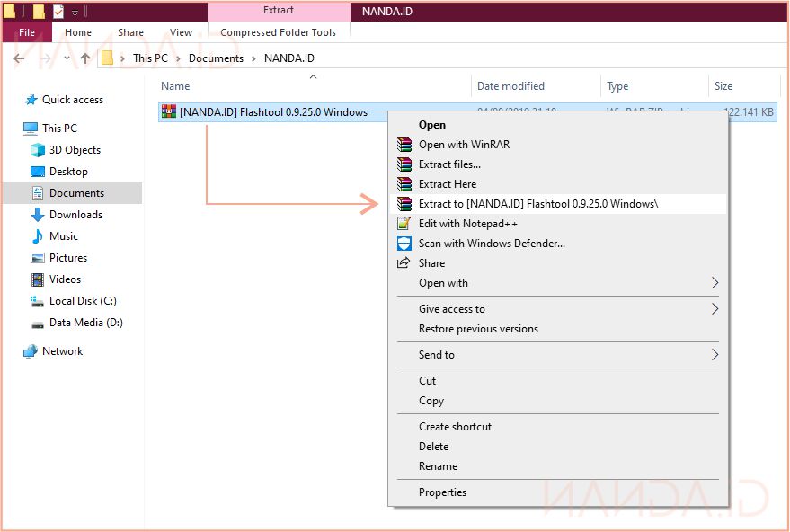Click the Notepad++ icon in context menu

(x=404, y=224)
